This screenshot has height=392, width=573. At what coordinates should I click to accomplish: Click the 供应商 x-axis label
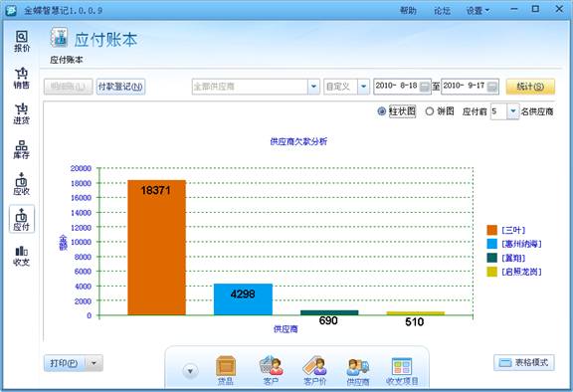click(x=286, y=329)
